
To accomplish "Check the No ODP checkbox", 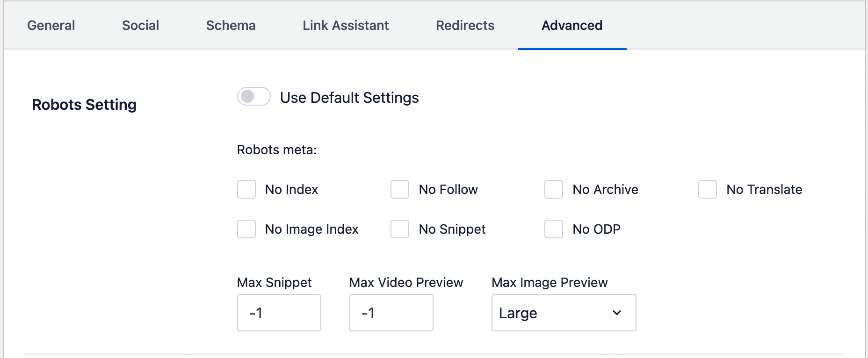I will click(554, 229).
